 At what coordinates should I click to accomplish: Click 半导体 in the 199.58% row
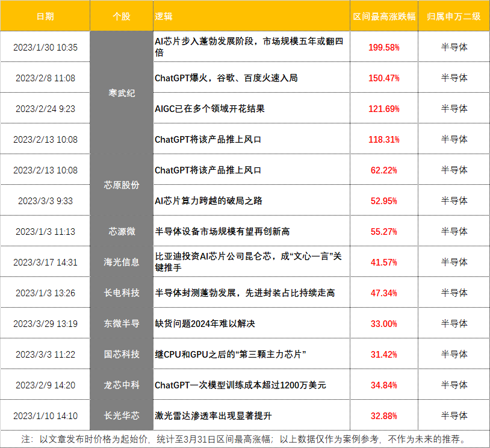pos(454,47)
